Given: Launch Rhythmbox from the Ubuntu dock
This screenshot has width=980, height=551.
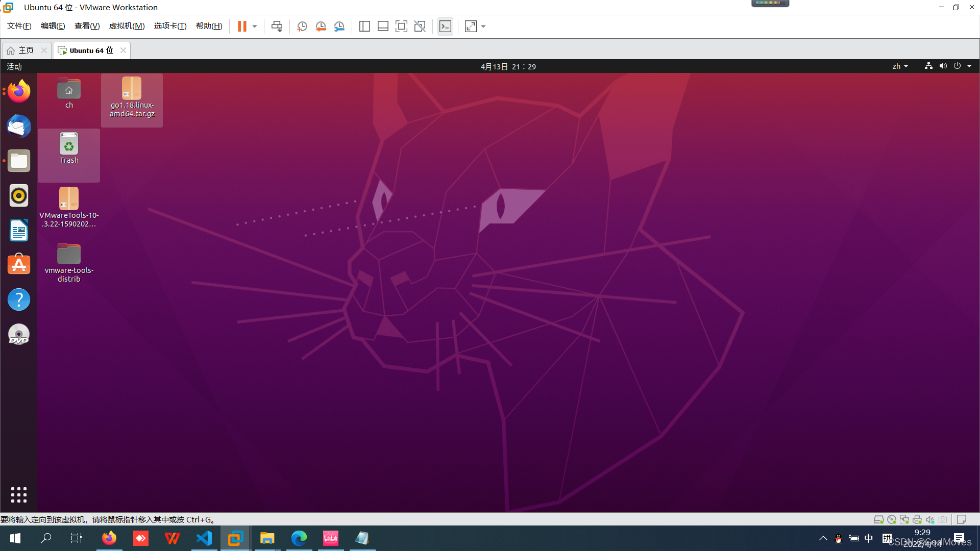Looking at the screenshot, I should tap(19, 196).
